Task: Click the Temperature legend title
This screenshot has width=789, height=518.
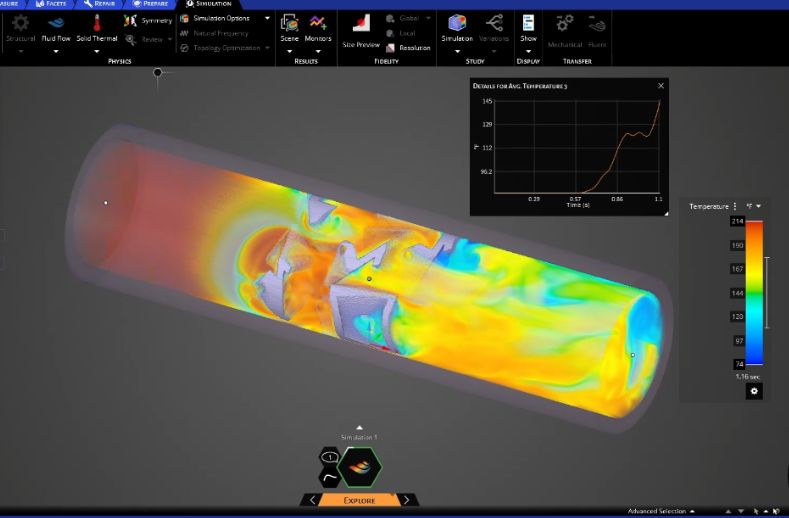Action: pos(708,206)
